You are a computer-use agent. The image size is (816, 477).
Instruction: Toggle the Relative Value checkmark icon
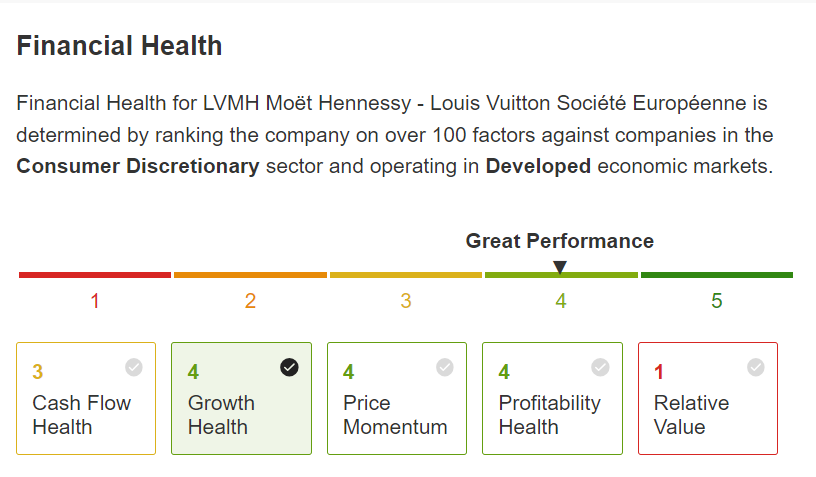[x=756, y=367]
